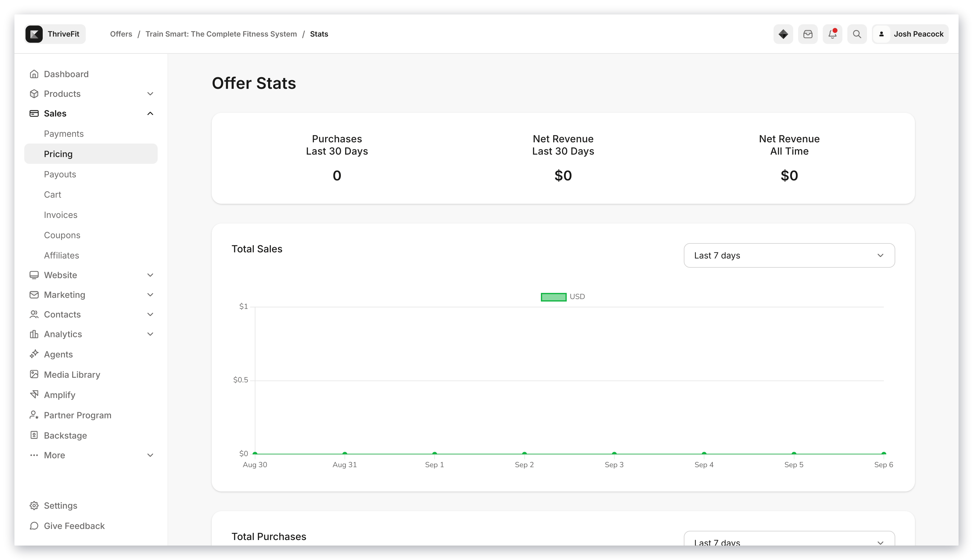Click ThriveFit site name
Screen dimensions: 973x560
click(63, 34)
